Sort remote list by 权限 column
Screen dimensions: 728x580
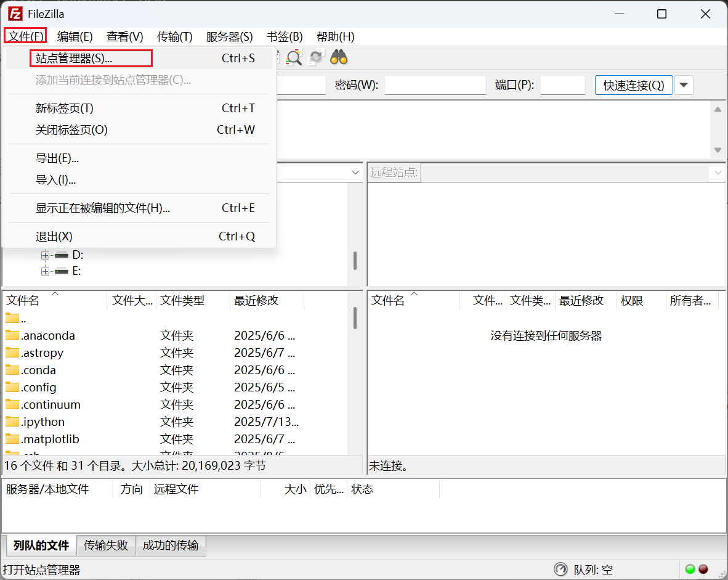tap(641, 301)
